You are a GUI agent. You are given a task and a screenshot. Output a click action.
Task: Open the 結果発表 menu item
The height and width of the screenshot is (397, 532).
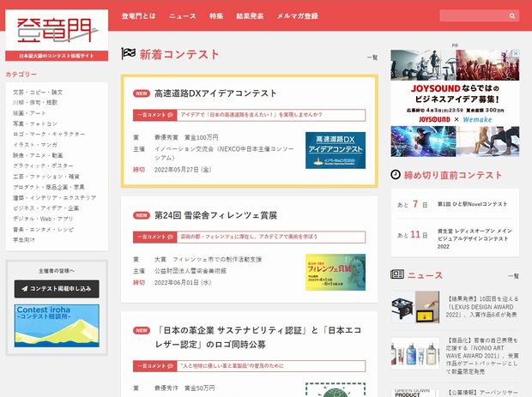click(250, 16)
